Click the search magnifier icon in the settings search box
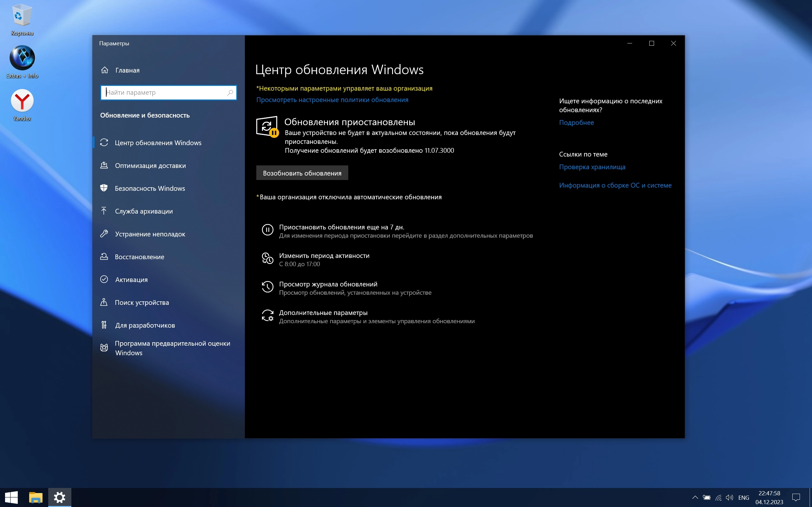The image size is (812, 507). click(x=230, y=93)
